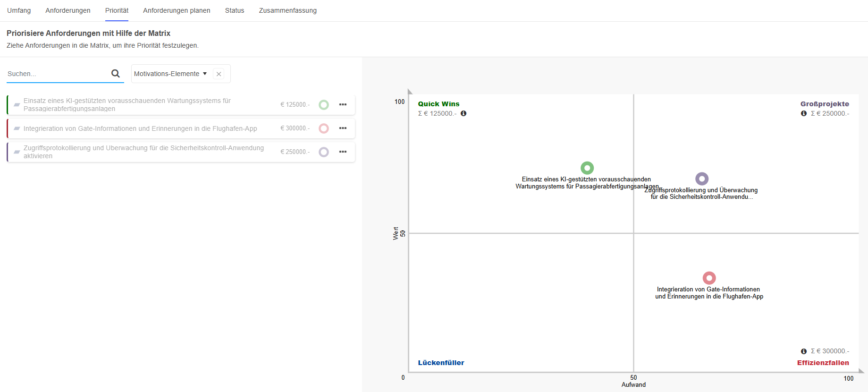Screen dimensions: 868x392
Task: Open the Motivations-Elemente dropdown
Action: click(170, 74)
